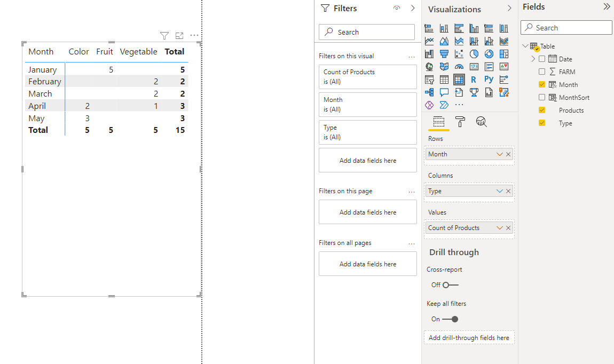
Task: Select the R script visual
Action: point(474,80)
